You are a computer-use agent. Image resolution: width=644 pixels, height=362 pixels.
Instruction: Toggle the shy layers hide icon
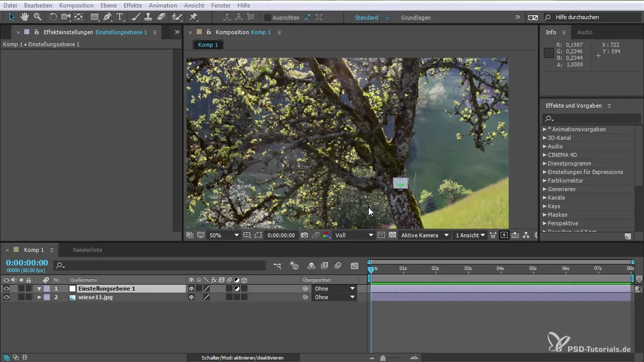point(311,265)
